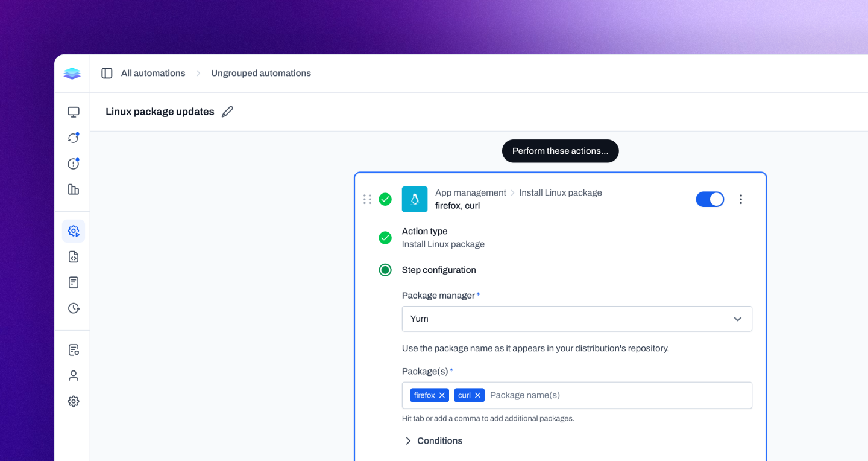The height and width of the screenshot is (461, 868).
Task: Select the Step configuration step indicator
Action: (385, 270)
